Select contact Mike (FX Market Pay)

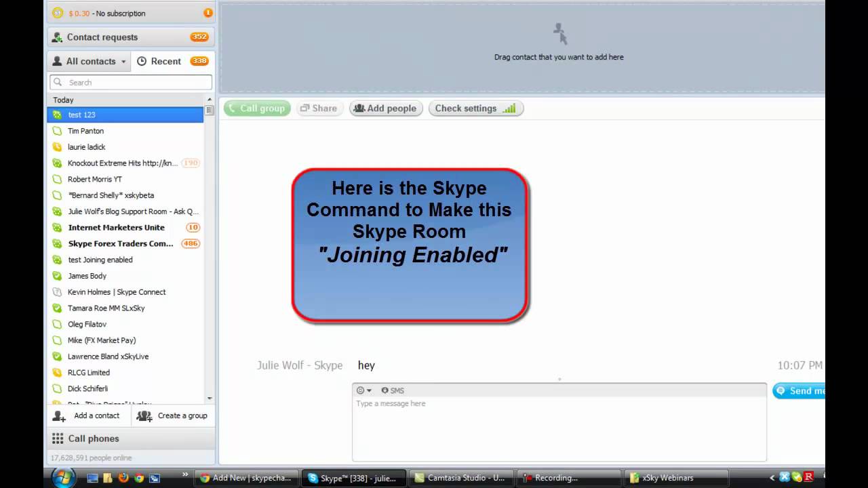pyautogui.click(x=125, y=340)
